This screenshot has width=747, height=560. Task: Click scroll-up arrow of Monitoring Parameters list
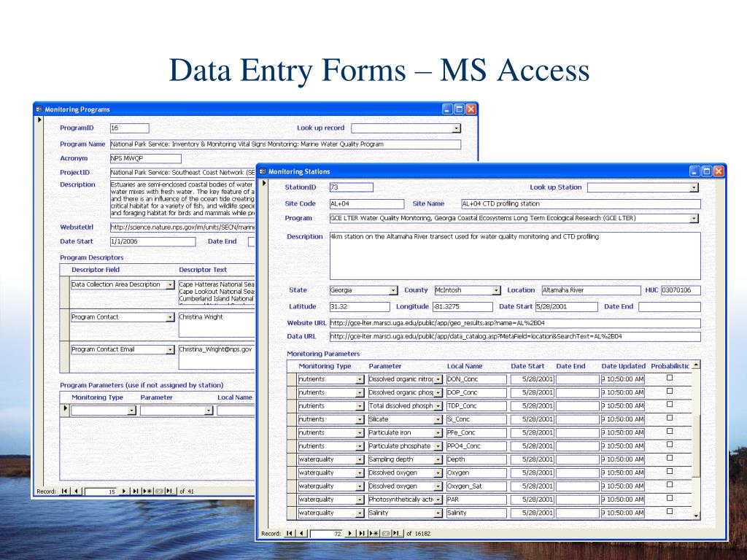(696, 365)
